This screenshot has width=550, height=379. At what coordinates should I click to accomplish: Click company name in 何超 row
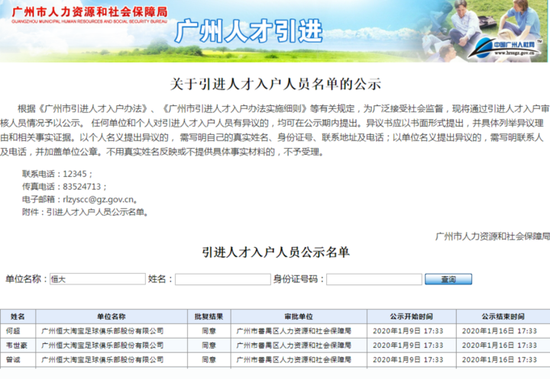point(102,331)
